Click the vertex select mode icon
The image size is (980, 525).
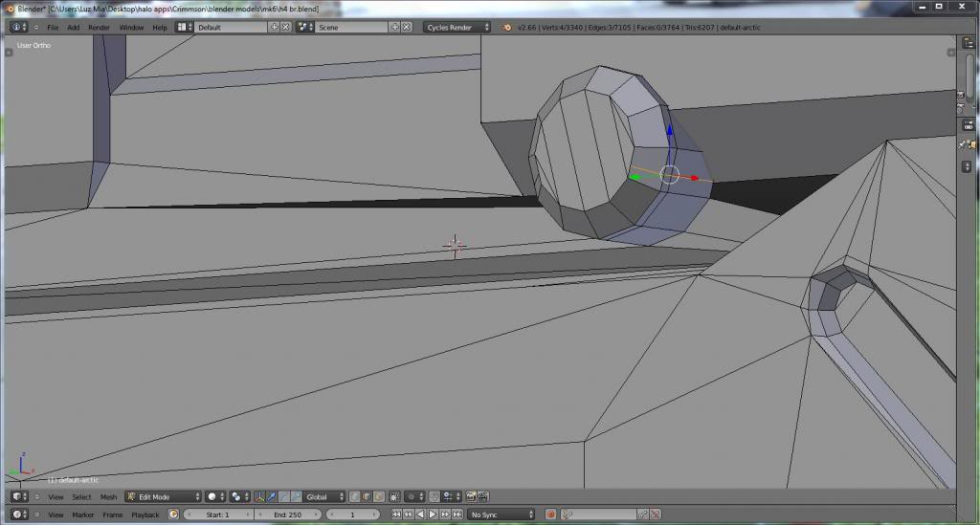pos(355,496)
